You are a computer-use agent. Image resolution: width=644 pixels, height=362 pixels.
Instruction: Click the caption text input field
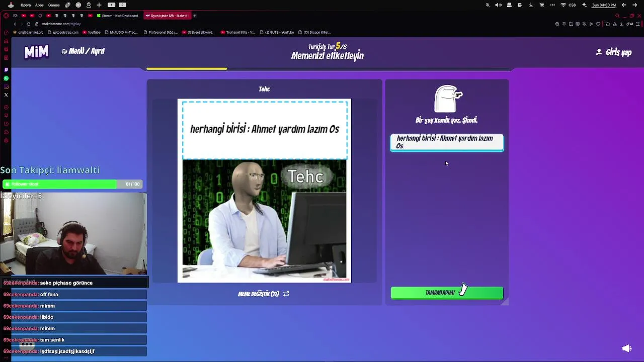(447, 142)
